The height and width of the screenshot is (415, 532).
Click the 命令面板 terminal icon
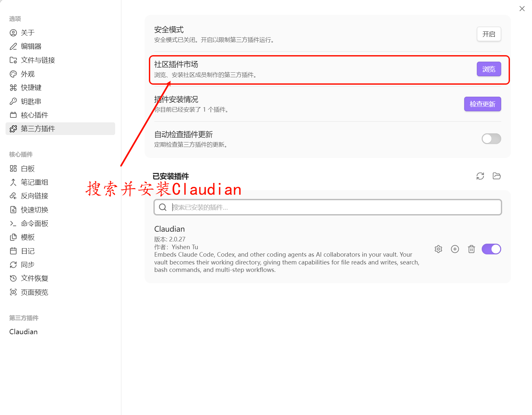click(13, 224)
